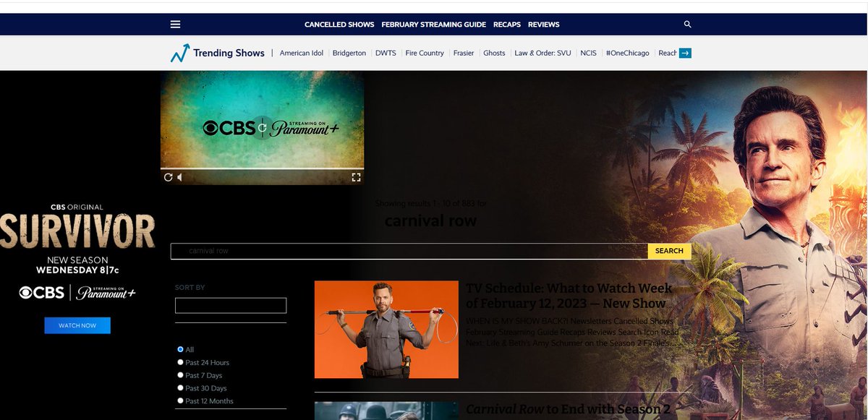Image resolution: width=868 pixels, height=420 pixels.
Task: Click the Watch Now button on Survivor ad
Action: point(77,325)
